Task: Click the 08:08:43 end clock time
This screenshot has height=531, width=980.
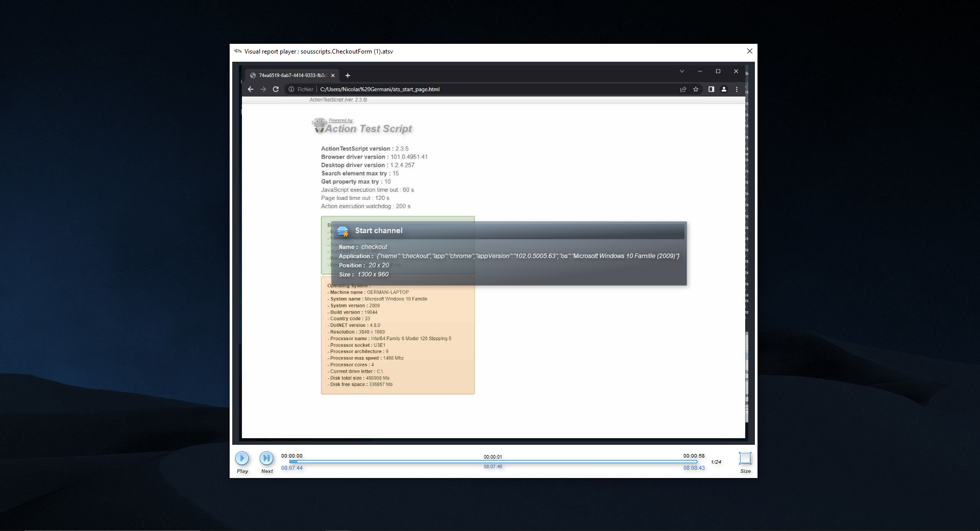Action: (x=694, y=468)
